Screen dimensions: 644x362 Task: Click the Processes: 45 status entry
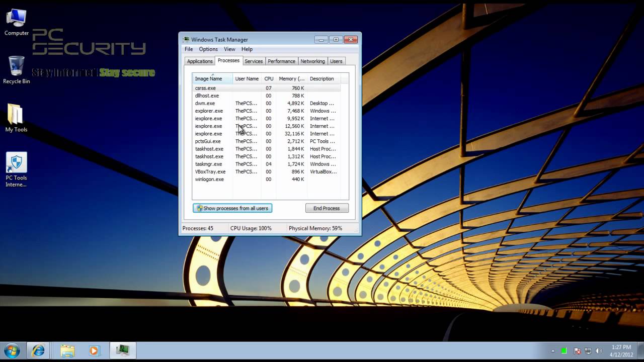pos(198,228)
